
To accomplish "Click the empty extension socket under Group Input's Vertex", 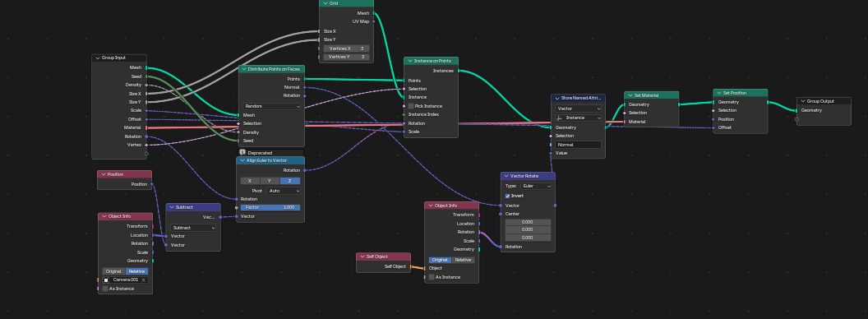I will tap(146, 154).
